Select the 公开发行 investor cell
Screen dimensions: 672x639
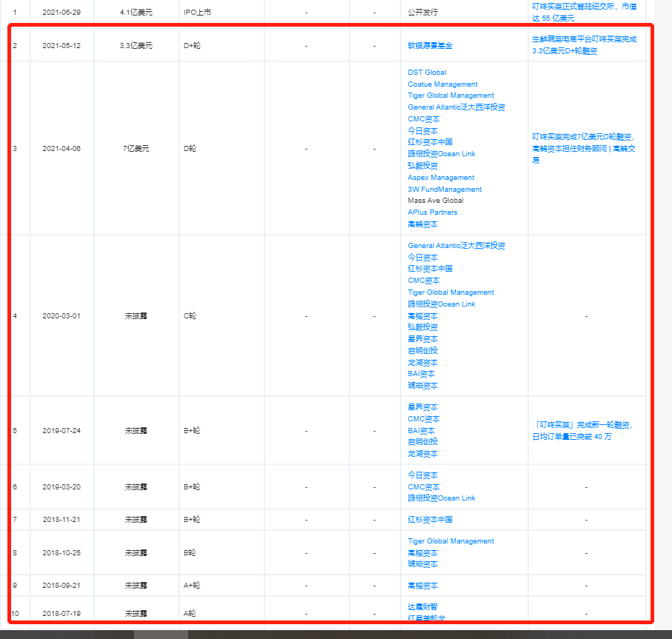(422, 13)
